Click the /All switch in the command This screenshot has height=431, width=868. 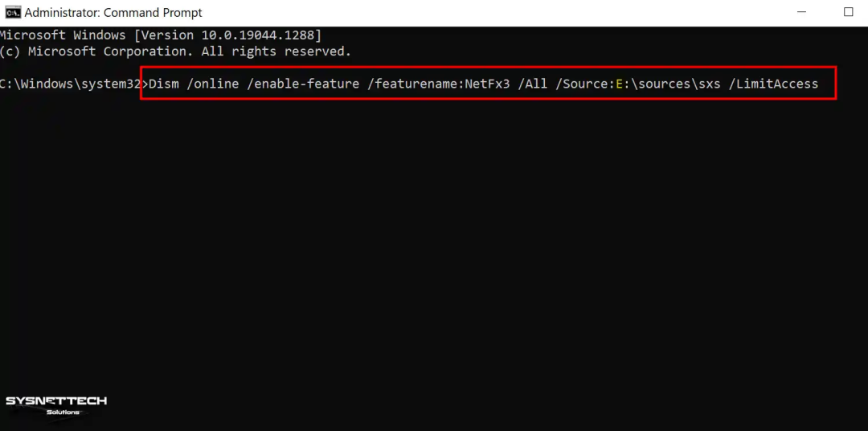[532, 84]
